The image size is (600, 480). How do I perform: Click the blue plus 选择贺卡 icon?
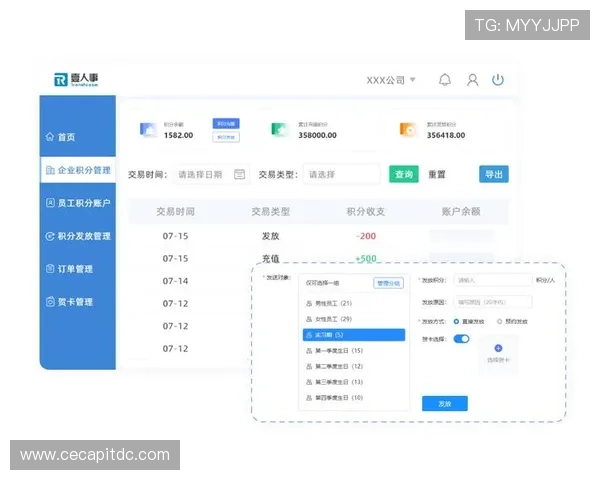[498, 348]
